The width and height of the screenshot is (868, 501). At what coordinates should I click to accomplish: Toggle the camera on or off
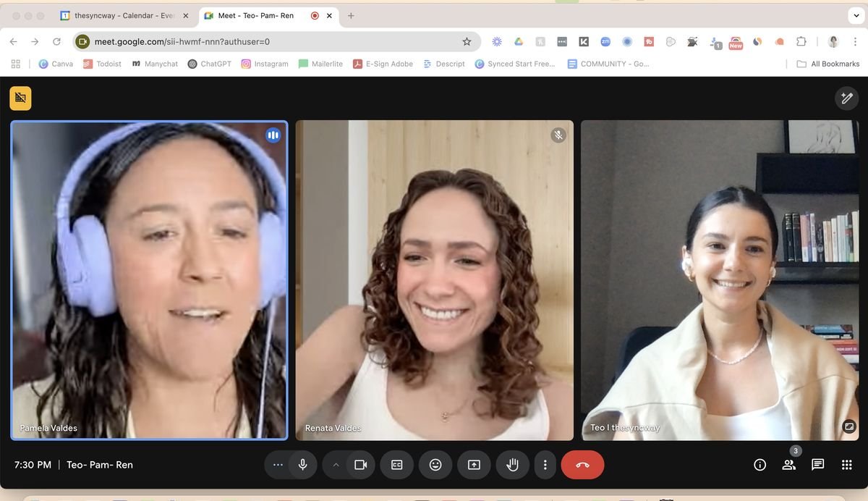pos(360,465)
